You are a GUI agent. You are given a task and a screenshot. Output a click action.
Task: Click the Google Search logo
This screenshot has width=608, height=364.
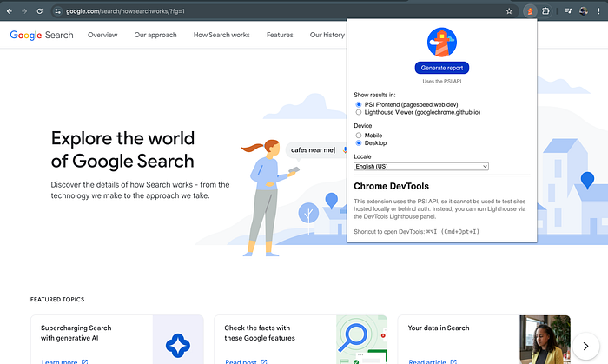[42, 35]
